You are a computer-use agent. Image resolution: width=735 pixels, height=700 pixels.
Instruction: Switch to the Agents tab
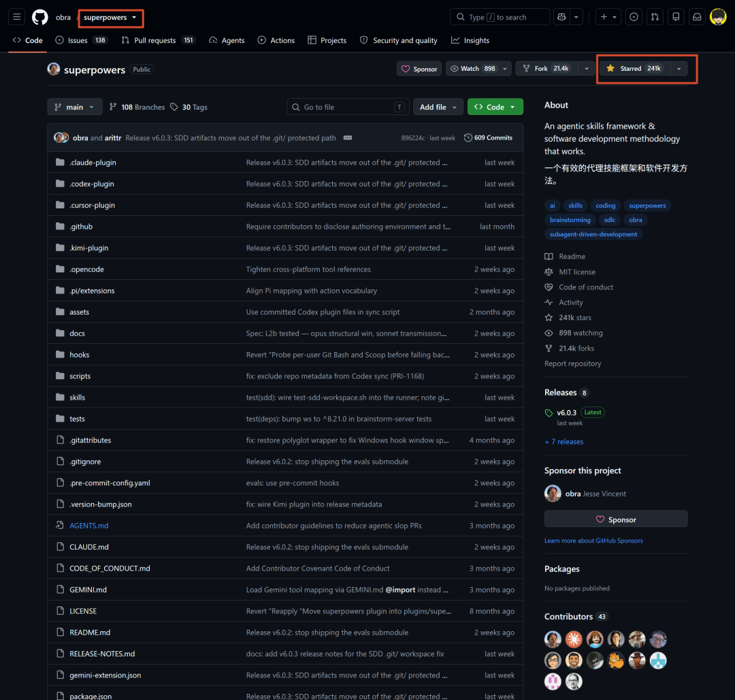pyautogui.click(x=227, y=40)
